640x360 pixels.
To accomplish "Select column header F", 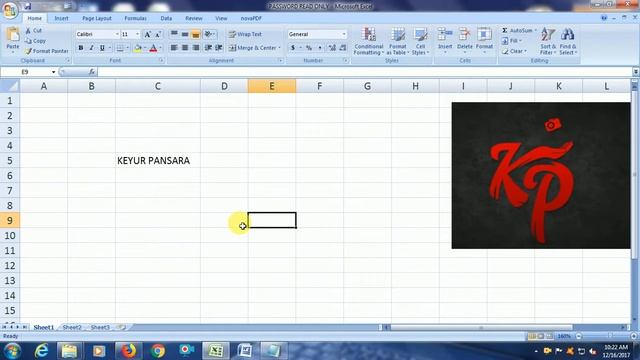I will click(x=320, y=86).
